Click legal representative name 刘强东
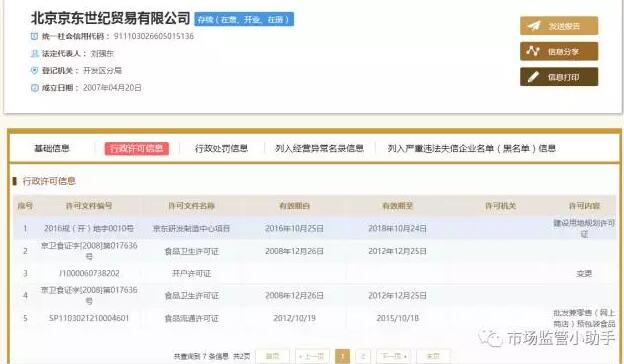 [x=102, y=53]
